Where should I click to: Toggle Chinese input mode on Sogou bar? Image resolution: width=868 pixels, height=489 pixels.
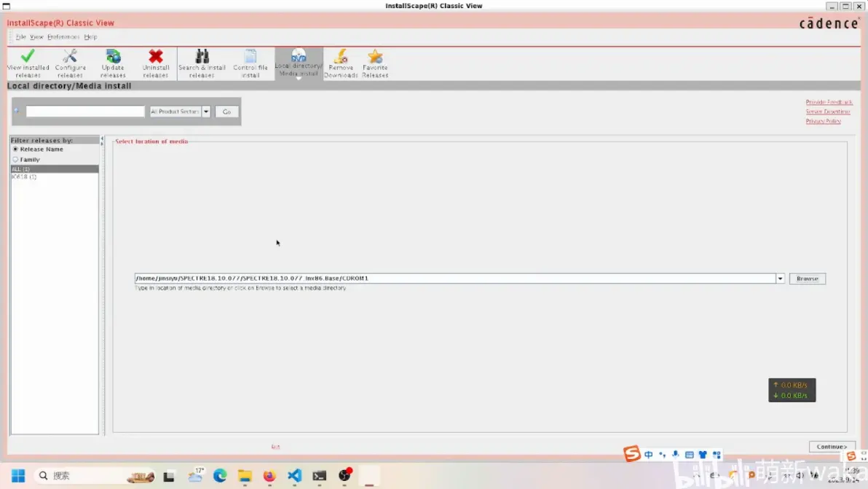click(x=648, y=455)
